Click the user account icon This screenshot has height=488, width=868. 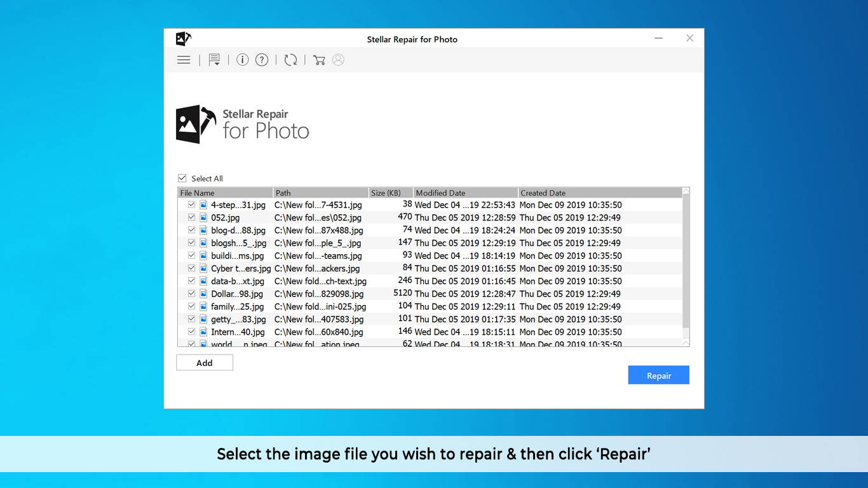338,60
